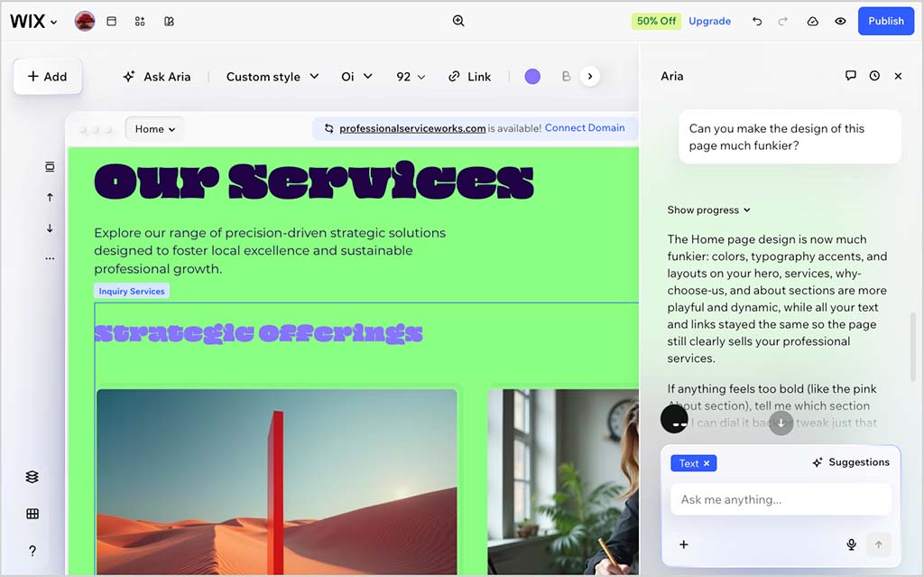Select the desert red pillar image
Viewport: 924px width, 577px height.
(277, 481)
